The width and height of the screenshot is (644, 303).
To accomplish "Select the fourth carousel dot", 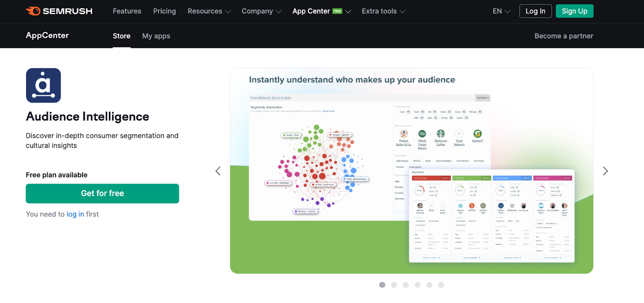I will click(x=418, y=285).
